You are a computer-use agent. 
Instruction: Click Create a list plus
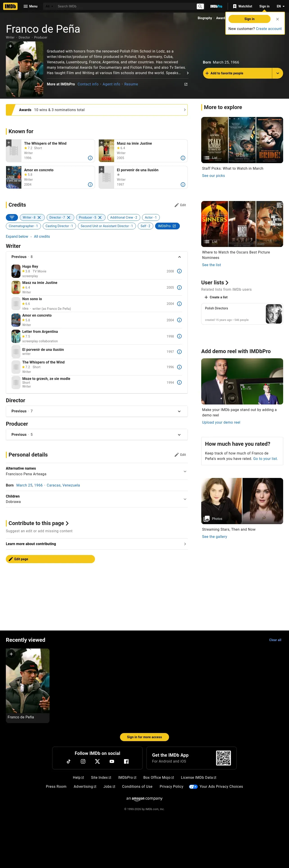(x=216, y=297)
